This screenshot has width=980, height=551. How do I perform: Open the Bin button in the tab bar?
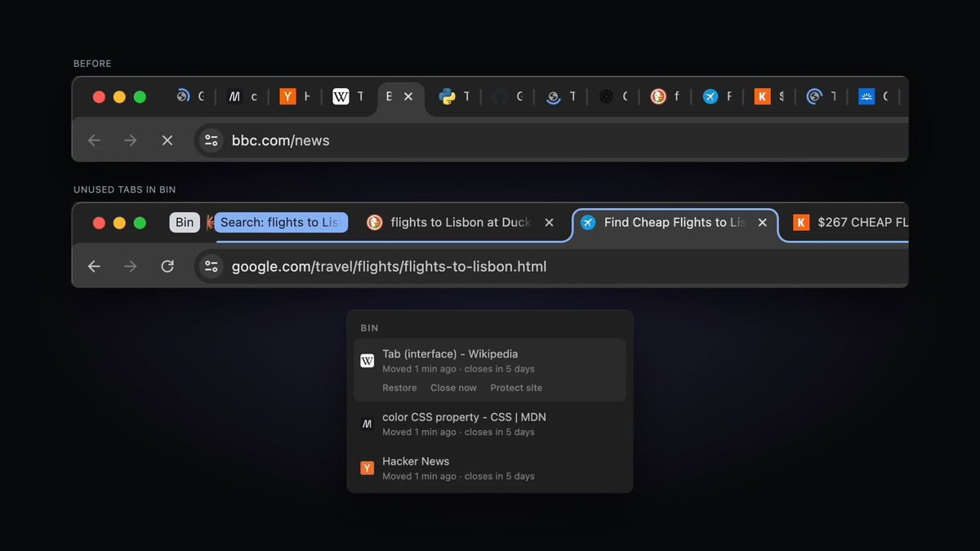point(185,222)
